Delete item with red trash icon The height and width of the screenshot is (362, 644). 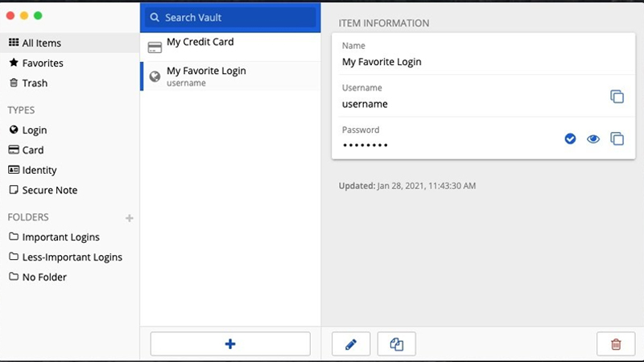(616, 344)
